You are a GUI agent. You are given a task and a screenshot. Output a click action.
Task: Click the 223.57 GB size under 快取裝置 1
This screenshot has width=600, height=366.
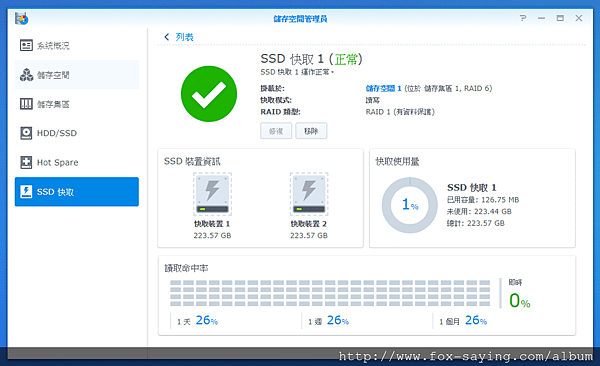pos(212,235)
